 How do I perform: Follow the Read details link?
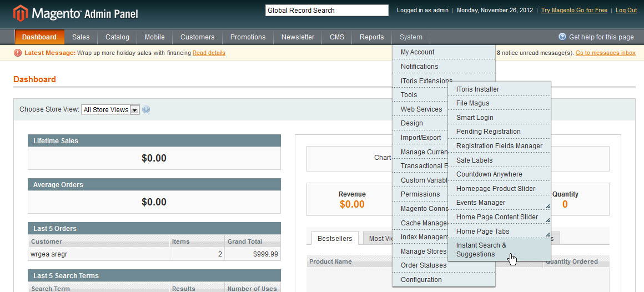[x=209, y=53]
